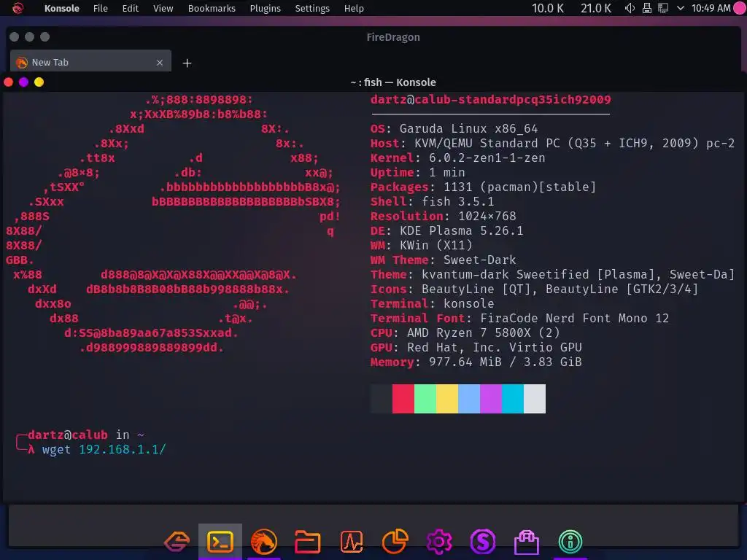Select the New Tab in FireDragon
The height and width of the screenshot is (560, 747).
90,63
